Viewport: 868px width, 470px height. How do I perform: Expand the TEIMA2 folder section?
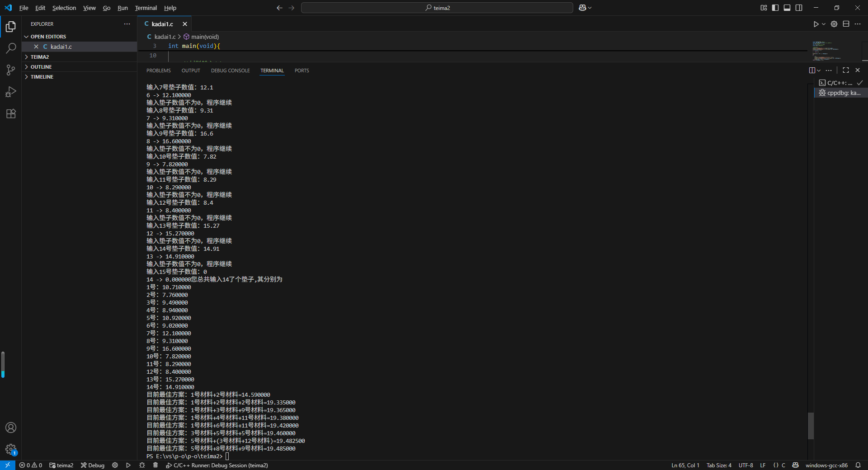pyautogui.click(x=40, y=57)
